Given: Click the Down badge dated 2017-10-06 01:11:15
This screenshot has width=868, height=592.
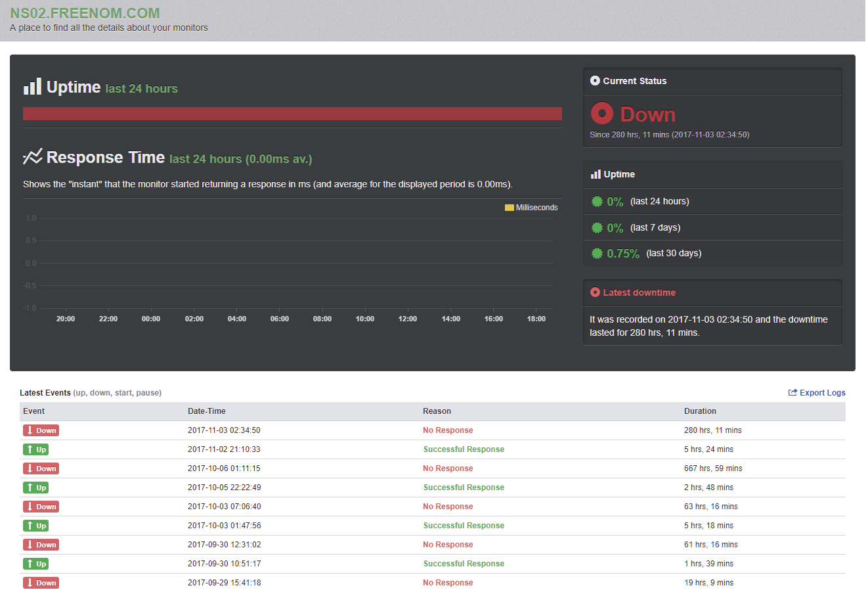Looking at the screenshot, I should point(41,468).
